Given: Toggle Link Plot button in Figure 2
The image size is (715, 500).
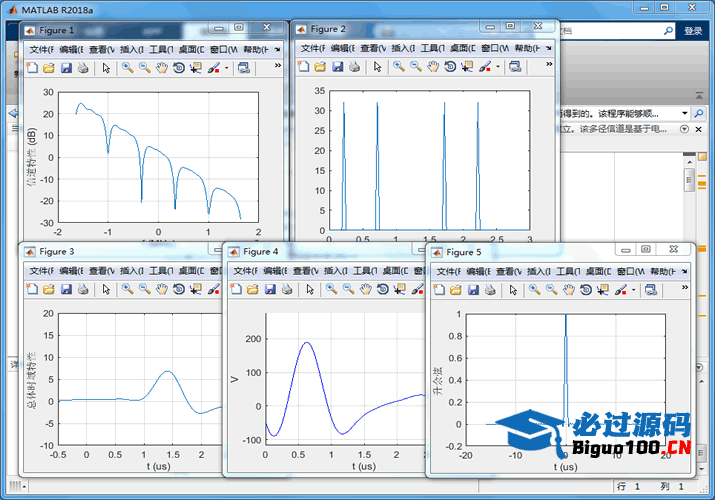Looking at the screenshot, I should [x=514, y=67].
